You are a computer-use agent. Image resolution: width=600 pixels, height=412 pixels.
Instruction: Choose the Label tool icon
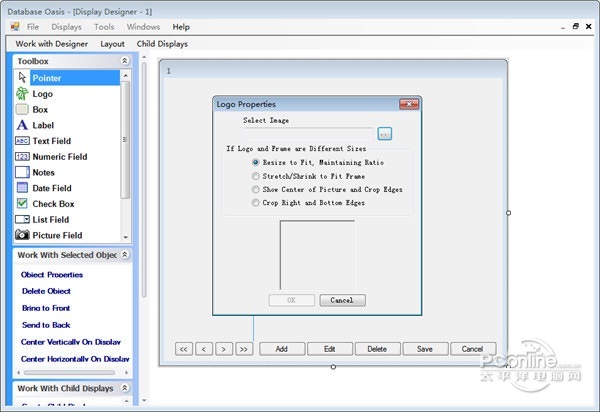[x=22, y=125]
